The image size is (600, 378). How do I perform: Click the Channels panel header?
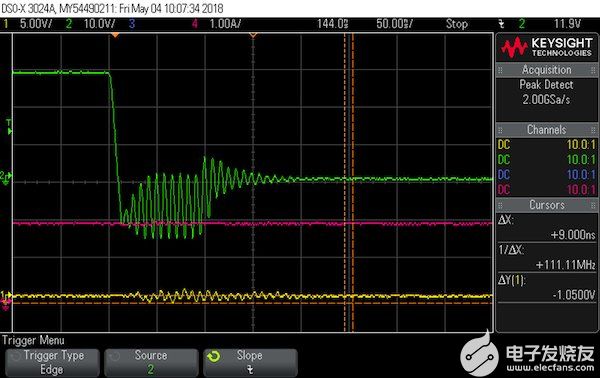546,130
